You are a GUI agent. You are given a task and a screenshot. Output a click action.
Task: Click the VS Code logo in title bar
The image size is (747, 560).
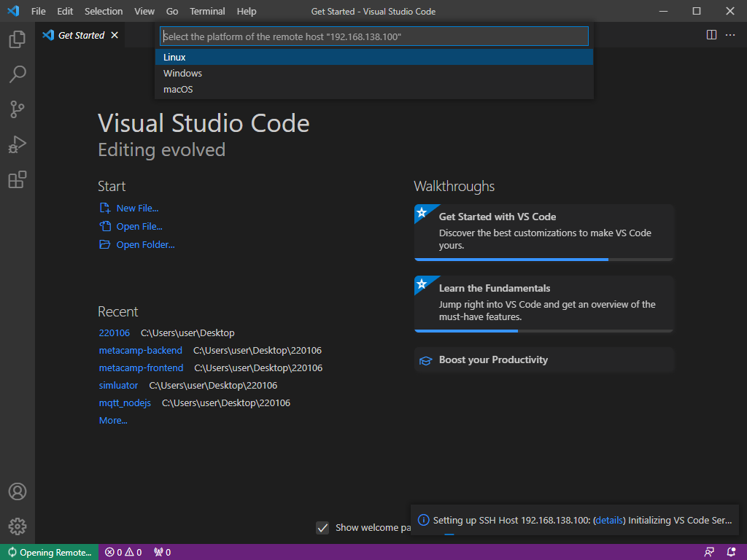tap(13, 11)
